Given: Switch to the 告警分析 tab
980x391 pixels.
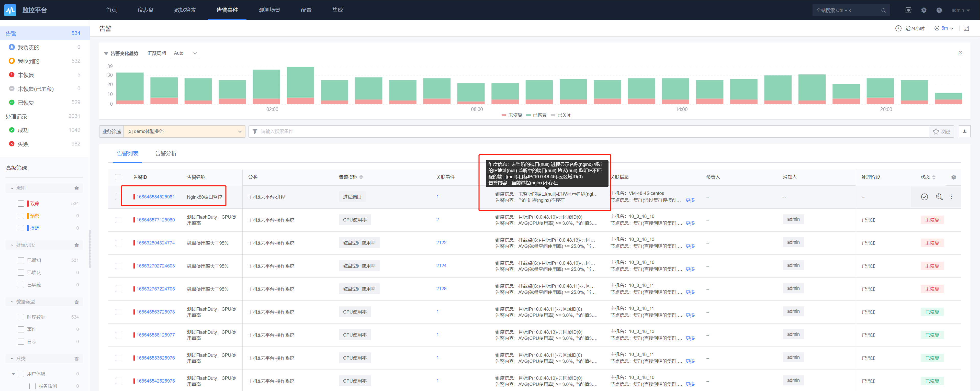Looking at the screenshot, I should pyautogui.click(x=165, y=153).
